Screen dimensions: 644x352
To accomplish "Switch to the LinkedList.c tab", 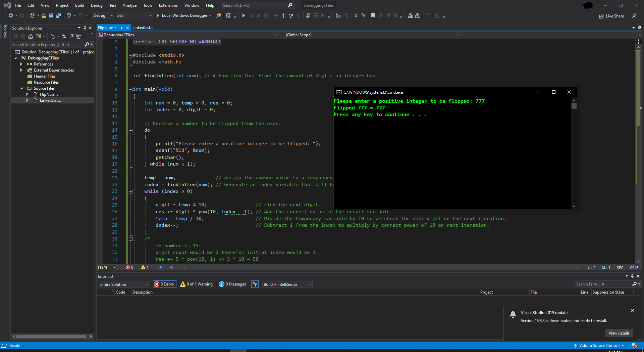I will click(143, 28).
